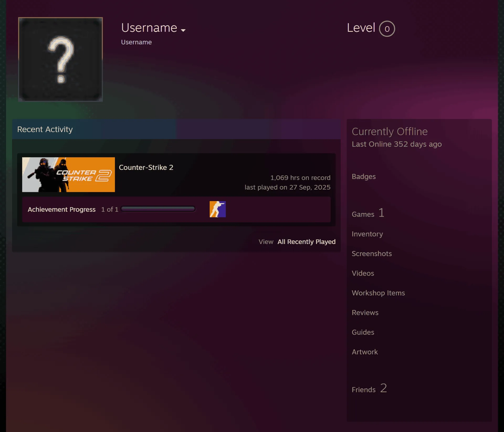
Task: Click the 'Recent Activity' header
Action: click(x=45, y=129)
